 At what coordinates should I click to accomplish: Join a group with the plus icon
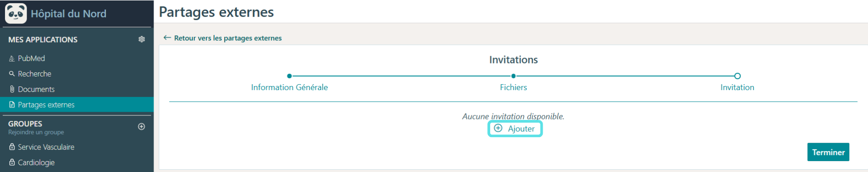(x=141, y=127)
